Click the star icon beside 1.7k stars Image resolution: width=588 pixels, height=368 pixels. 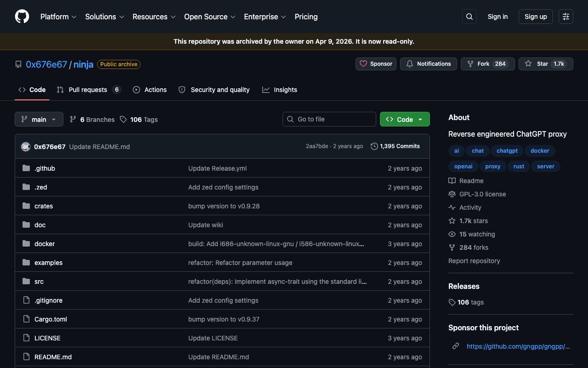[x=452, y=221]
